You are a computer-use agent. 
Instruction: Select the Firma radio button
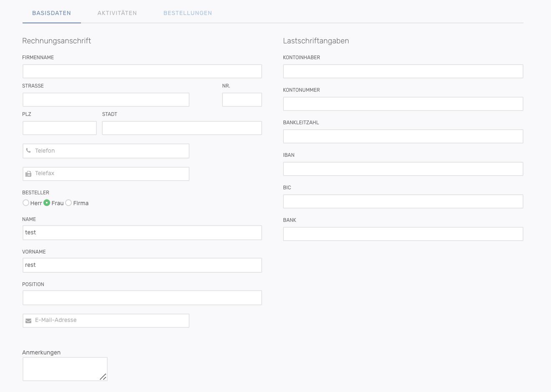point(68,203)
